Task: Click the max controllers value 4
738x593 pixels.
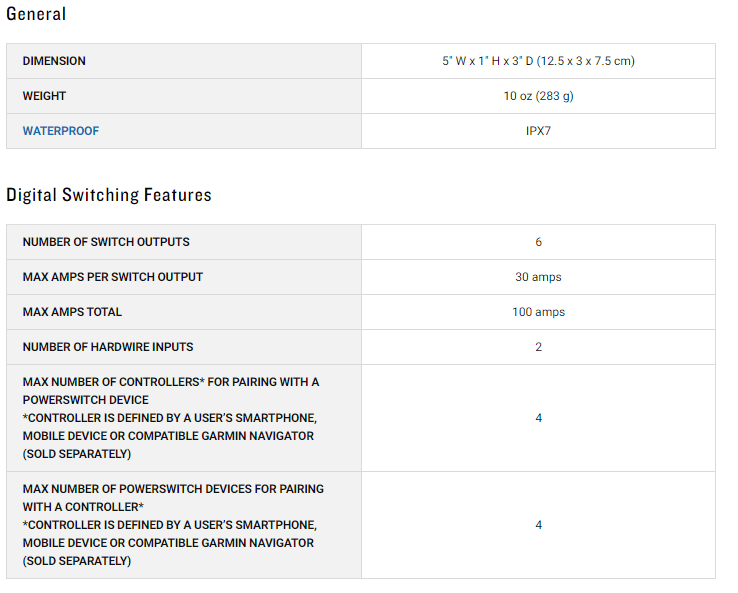Action: 538,418
